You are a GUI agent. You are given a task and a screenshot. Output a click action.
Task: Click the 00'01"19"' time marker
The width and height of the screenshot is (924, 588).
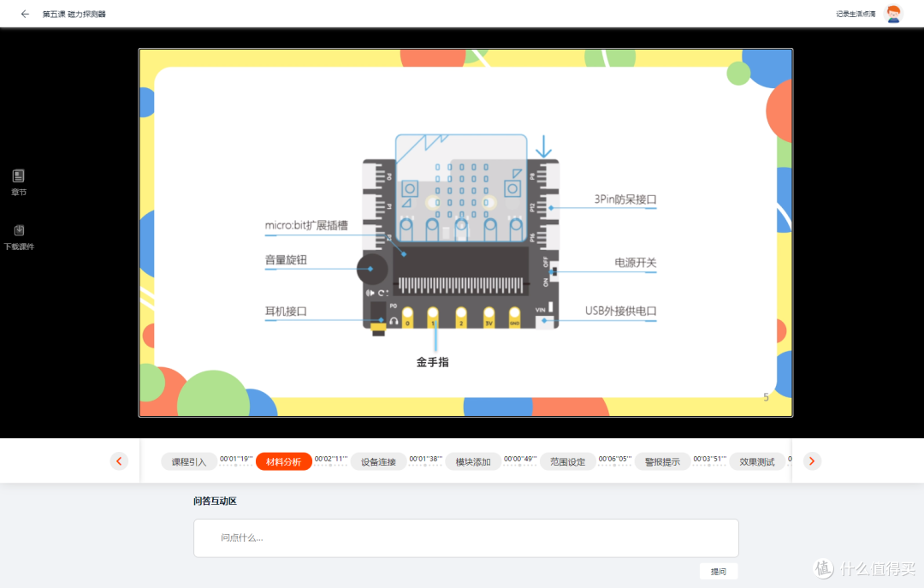tap(236, 459)
